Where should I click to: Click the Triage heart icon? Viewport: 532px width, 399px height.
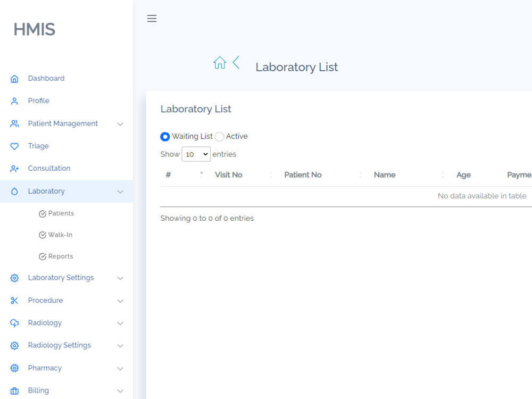point(14,146)
